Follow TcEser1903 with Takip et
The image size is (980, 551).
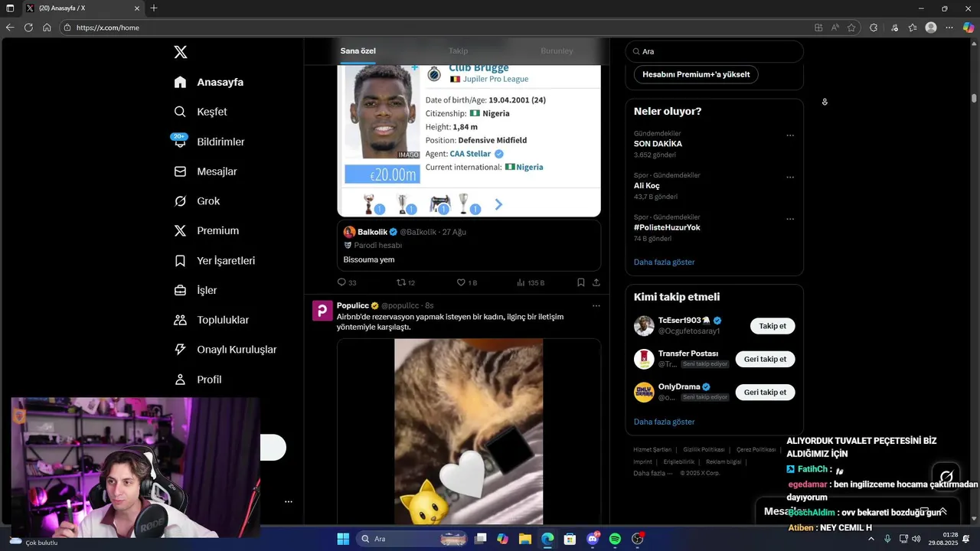(x=773, y=326)
